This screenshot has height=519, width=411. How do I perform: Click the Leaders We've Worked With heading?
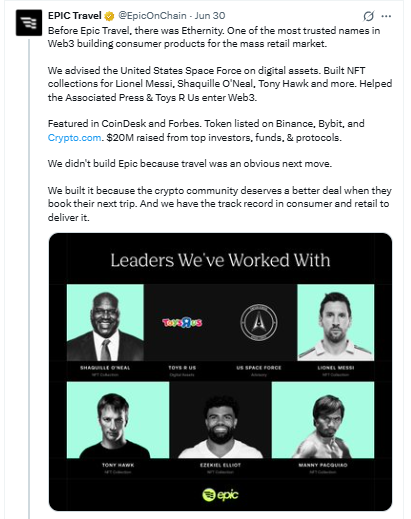coord(220,260)
